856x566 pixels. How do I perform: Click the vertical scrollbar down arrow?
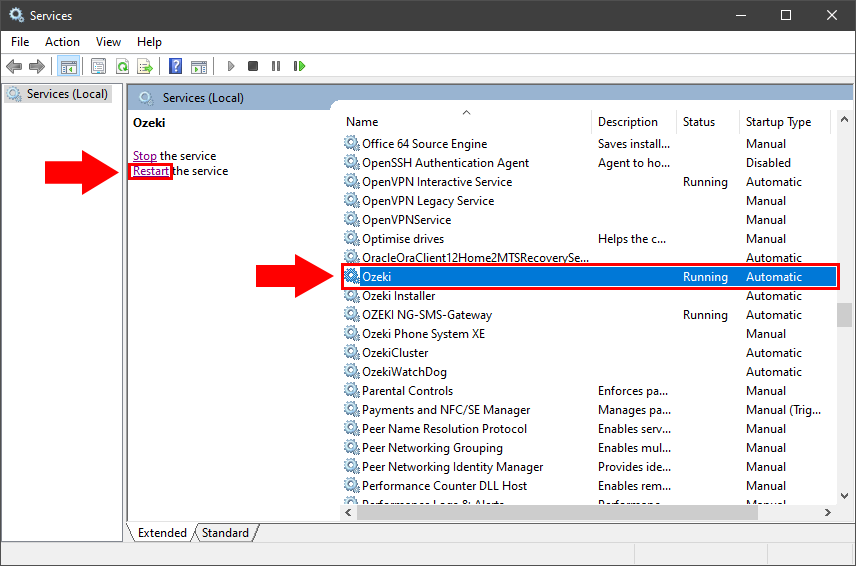(845, 496)
